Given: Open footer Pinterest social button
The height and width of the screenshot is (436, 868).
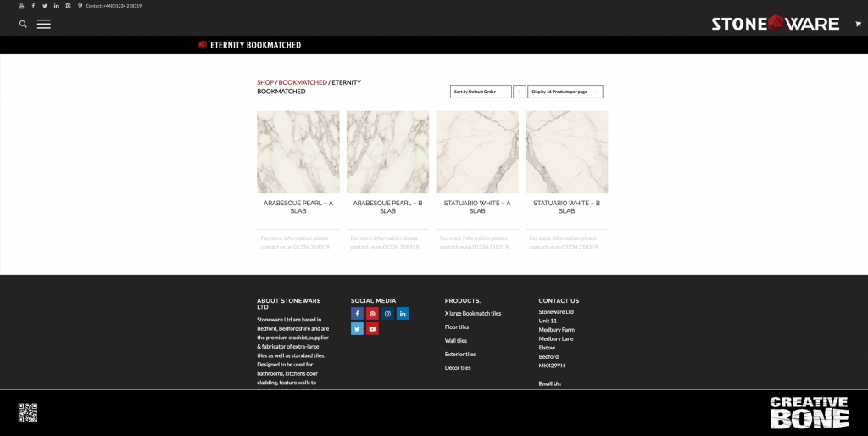Looking at the screenshot, I should point(372,314).
